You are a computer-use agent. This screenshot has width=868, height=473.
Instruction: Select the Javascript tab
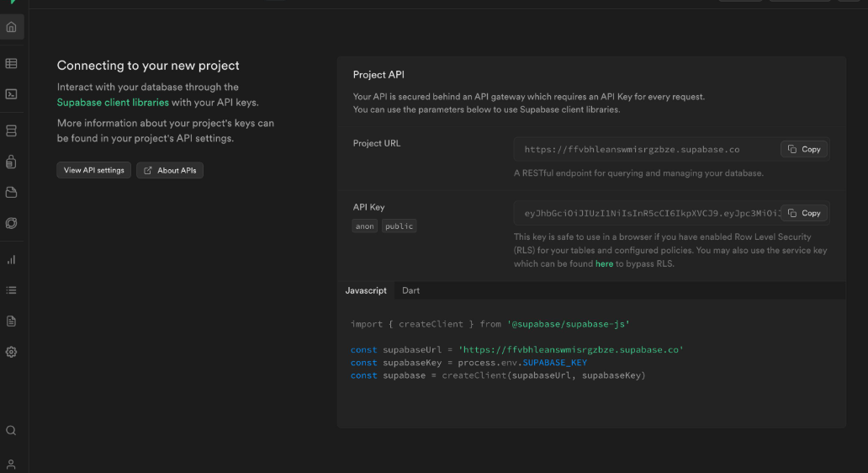coord(366,290)
